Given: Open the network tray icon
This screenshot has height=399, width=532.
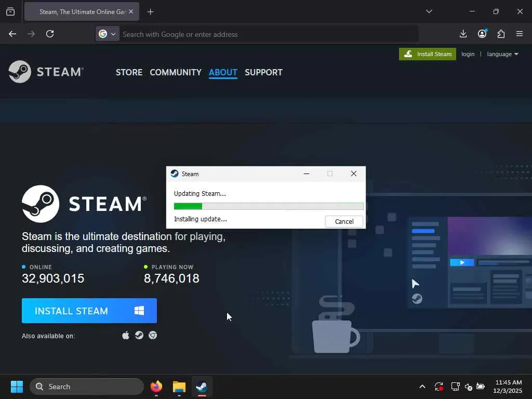Looking at the screenshot, I should pyautogui.click(x=455, y=387).
